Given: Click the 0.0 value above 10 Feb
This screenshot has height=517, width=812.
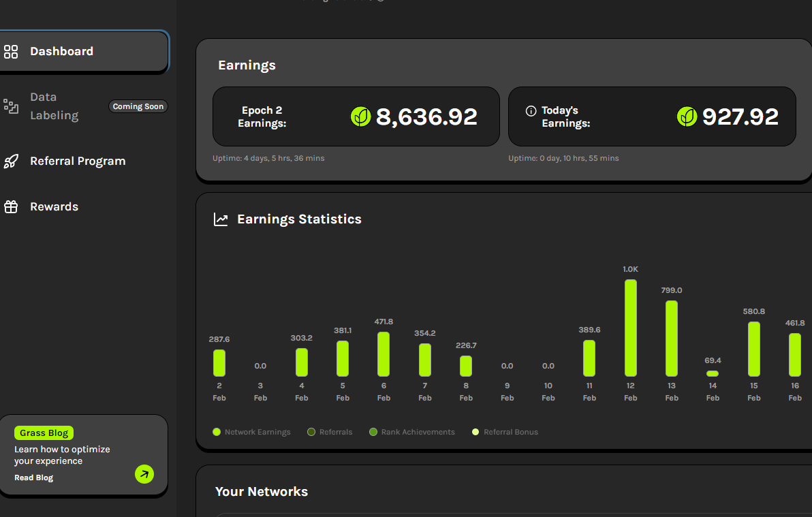Looking at the screenshot, I should click(x=548, y=366).
